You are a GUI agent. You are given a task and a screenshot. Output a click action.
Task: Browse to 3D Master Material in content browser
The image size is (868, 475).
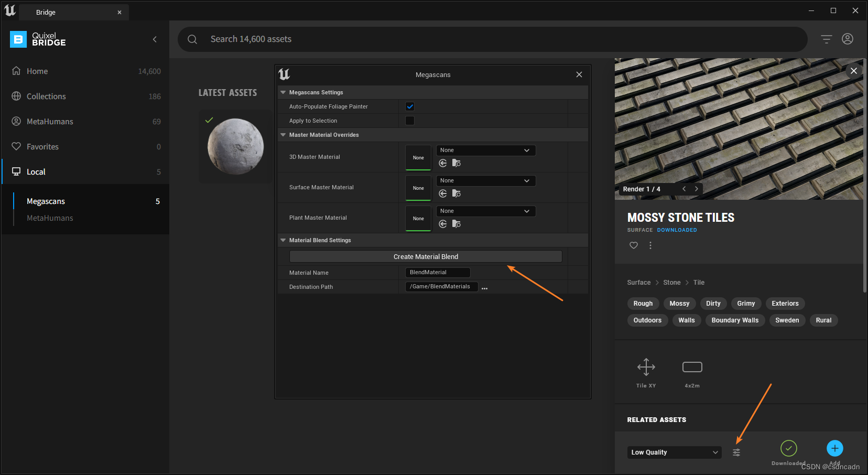(457, 164)
